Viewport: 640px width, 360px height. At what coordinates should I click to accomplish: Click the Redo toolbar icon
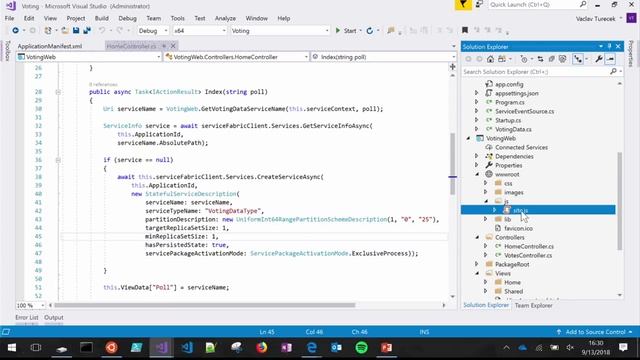coord(119,31)
